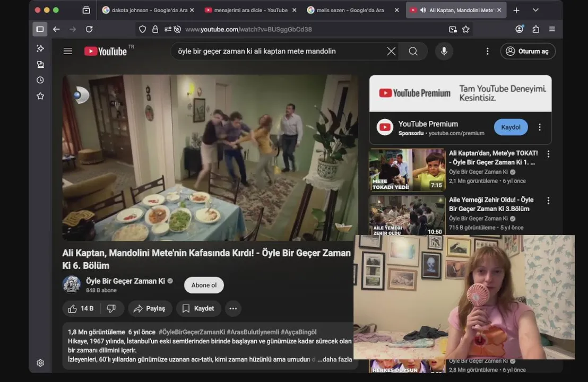View site security lock info

(x=155, y=29)
